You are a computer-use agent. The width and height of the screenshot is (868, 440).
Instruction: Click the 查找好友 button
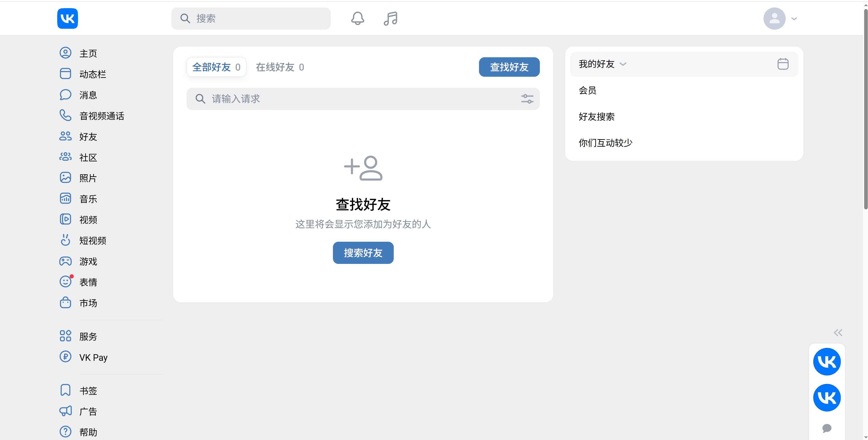[x=509, y=67]
